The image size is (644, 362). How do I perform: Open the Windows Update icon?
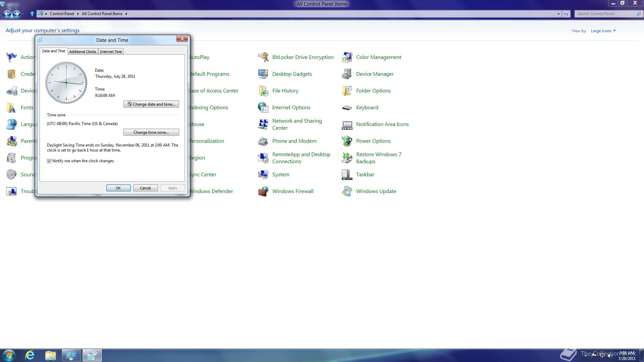[x=347, y=191]
